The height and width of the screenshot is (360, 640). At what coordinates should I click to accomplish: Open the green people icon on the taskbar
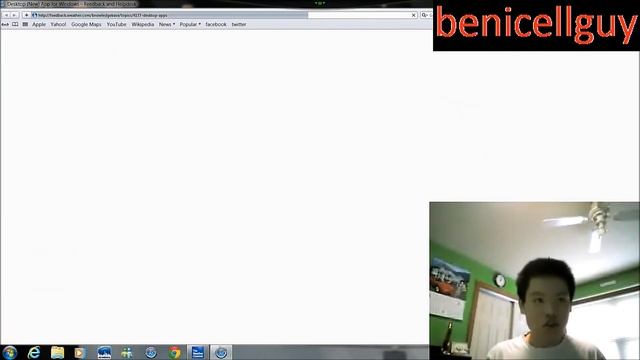[127, 353]
